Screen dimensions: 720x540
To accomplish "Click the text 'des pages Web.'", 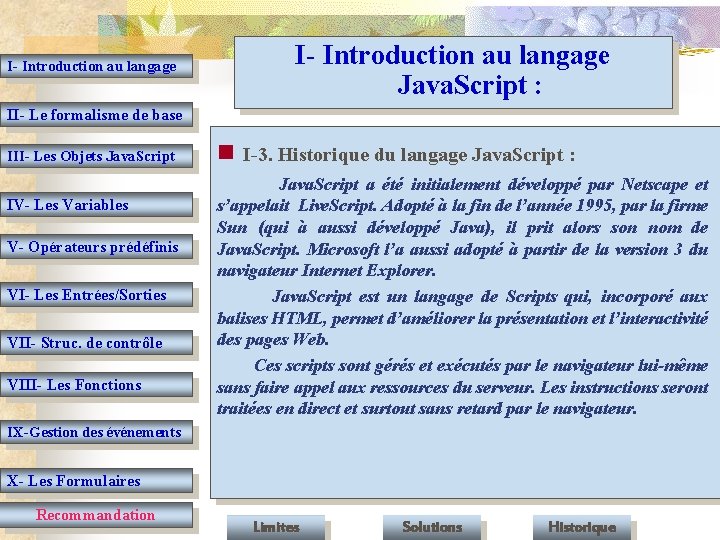I will pyautogui.click(x=273, y=339).
